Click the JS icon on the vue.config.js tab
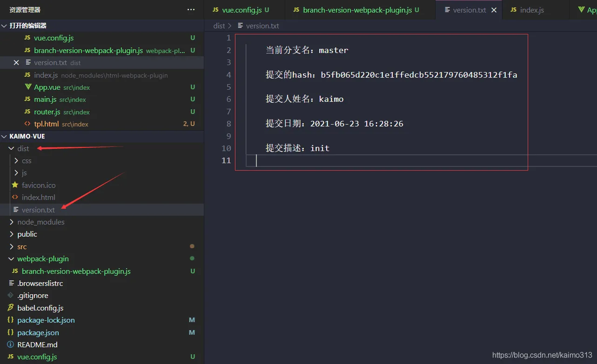This screenshot has height=364, width=597. point(215,10)
